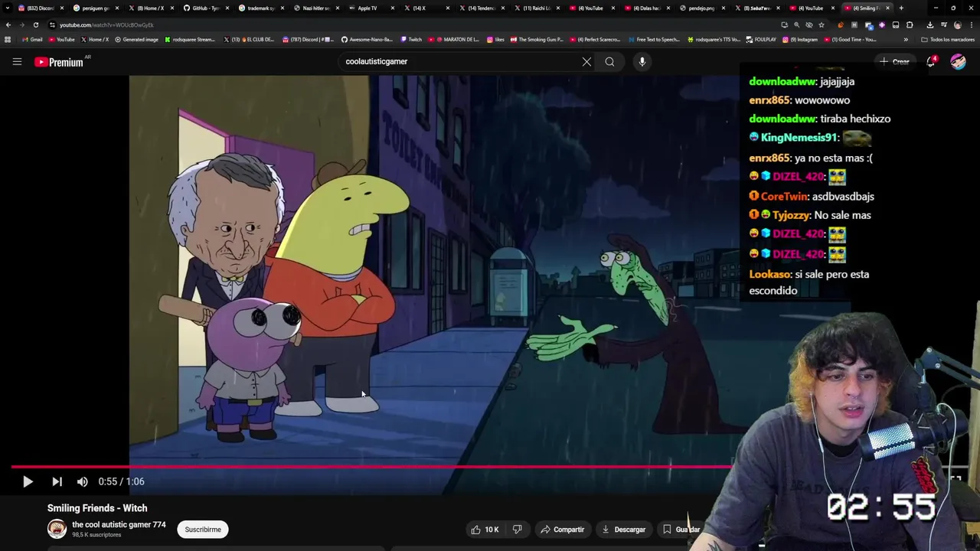Seek using the red video progress bar
The width and height of the screenshot is (980, 551).
(371, 465)
